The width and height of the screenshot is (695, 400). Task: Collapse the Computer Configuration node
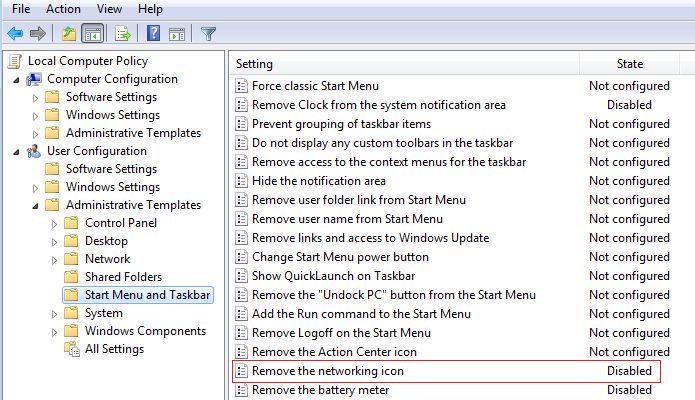[x=18, y=80]
